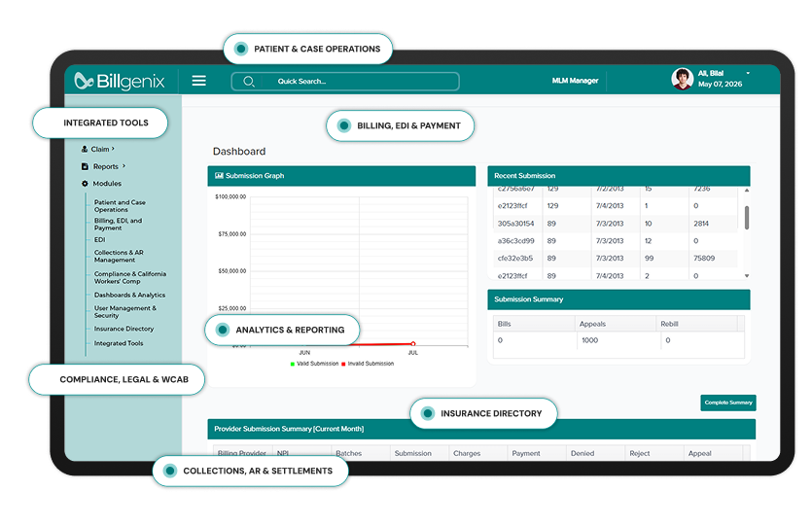Viewport: 812px width, 526px height.
Task: Click the Bills column header
Action: 534,324
